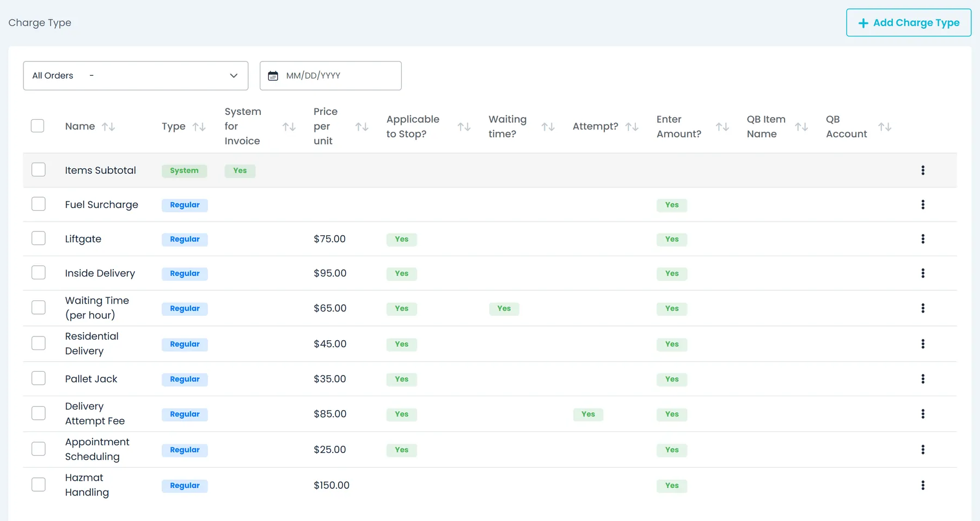Open the three-dot menu for Hazmat Handling
This screenshot has height=521, width=980.
923,485
